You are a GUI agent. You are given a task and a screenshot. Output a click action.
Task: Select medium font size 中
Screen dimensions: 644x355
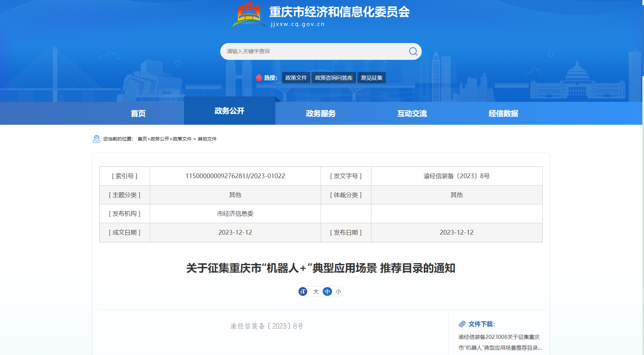click(x=327, y=291)
